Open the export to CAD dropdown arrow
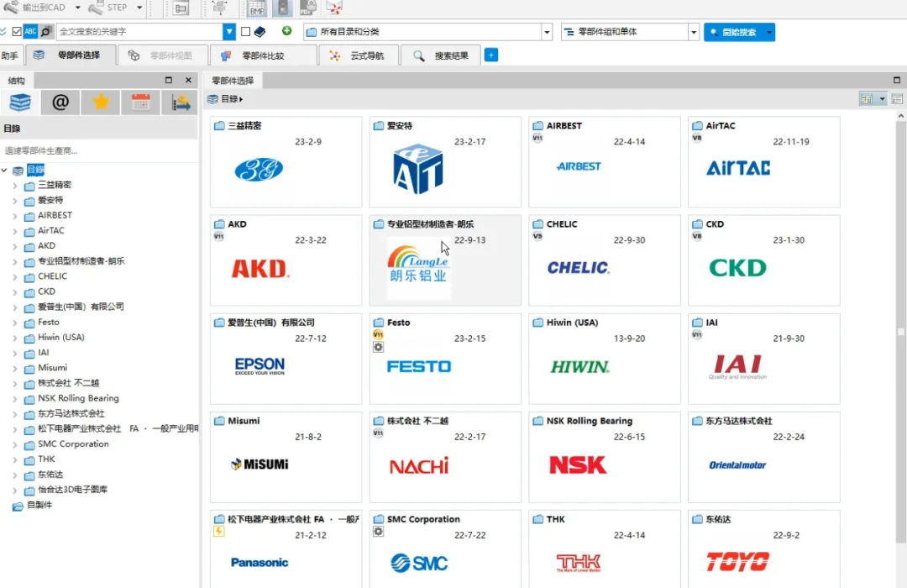 [77, 8]
